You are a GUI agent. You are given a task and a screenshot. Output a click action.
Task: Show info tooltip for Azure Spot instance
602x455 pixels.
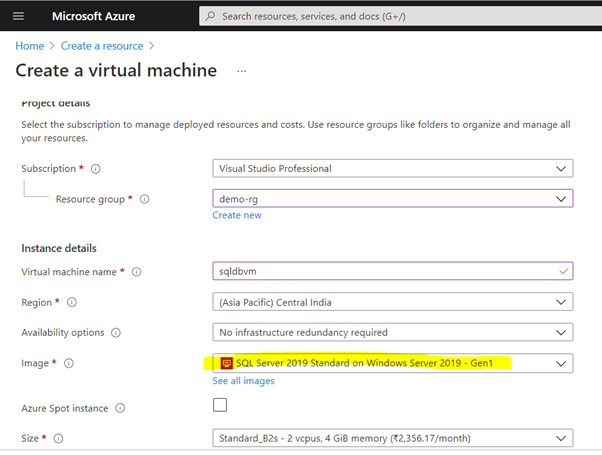click(x=120, y=408)
